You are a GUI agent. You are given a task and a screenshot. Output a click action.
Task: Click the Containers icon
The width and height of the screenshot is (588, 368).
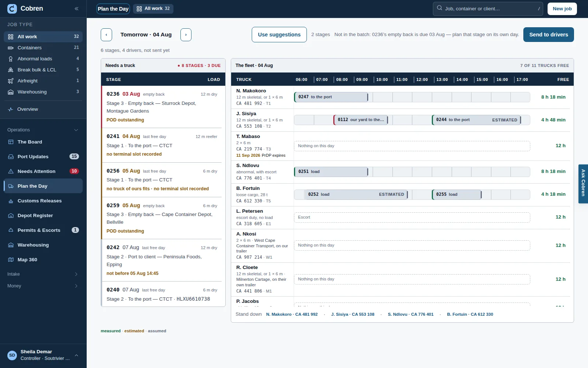pos(11,48)
